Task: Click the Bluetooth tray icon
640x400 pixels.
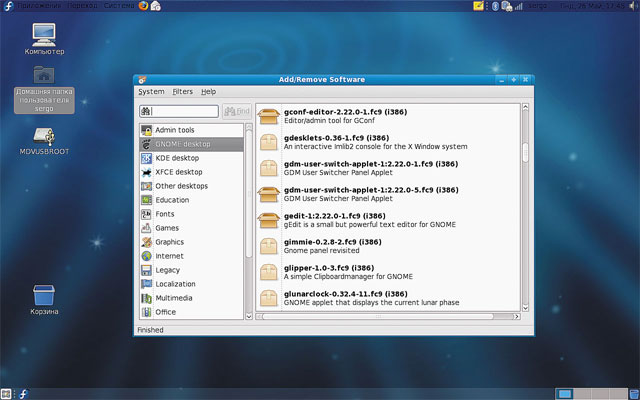Action: pyautogui.click(x=495, y=6)
